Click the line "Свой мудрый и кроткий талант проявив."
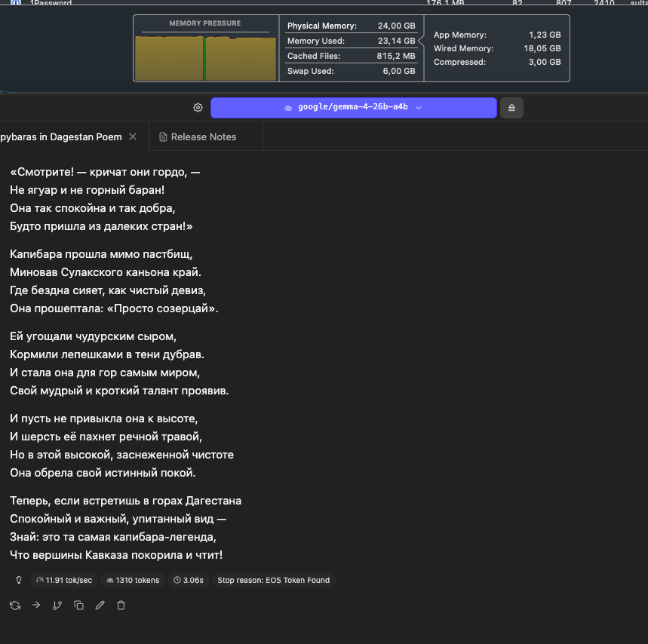 119,391
